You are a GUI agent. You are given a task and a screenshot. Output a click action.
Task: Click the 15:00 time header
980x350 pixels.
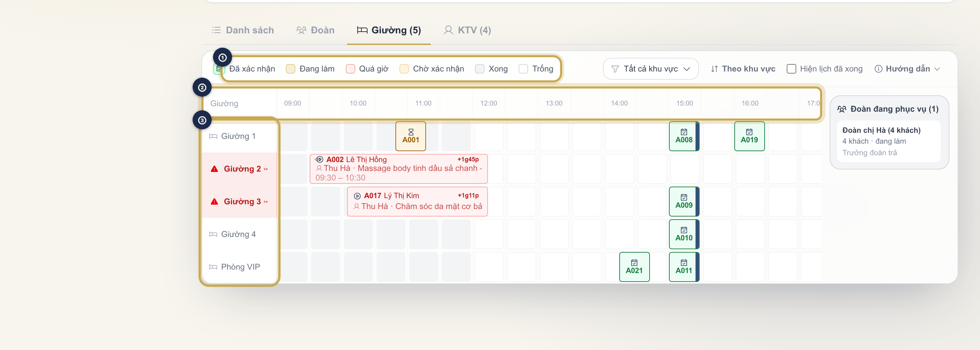pos(684,103)
